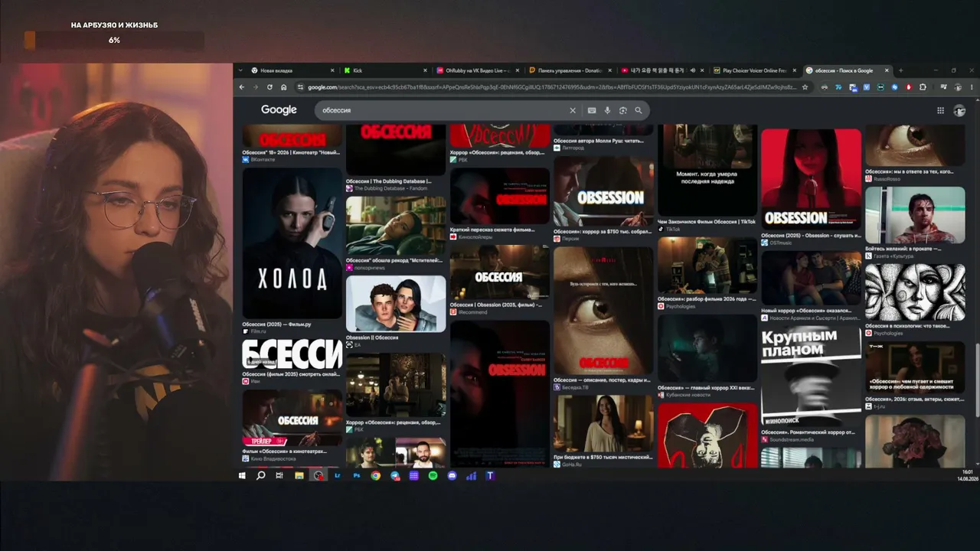The height and width of the screenshot is (551, 980).
Task: Close the Новая вкладка tab
Action: coord(332,70)
